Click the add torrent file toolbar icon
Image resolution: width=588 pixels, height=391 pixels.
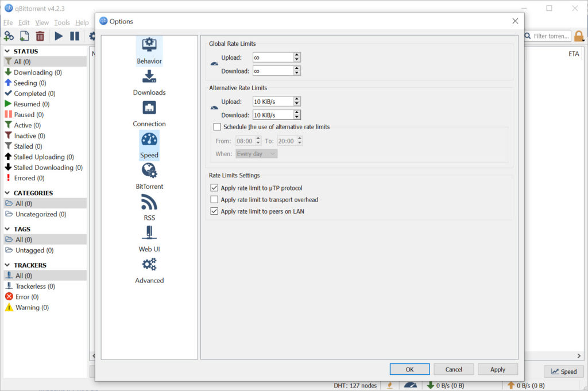click(x=24, y=36)
